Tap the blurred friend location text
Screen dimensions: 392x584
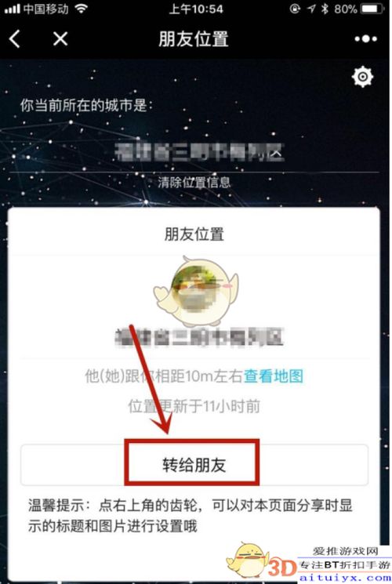(199, 337)
